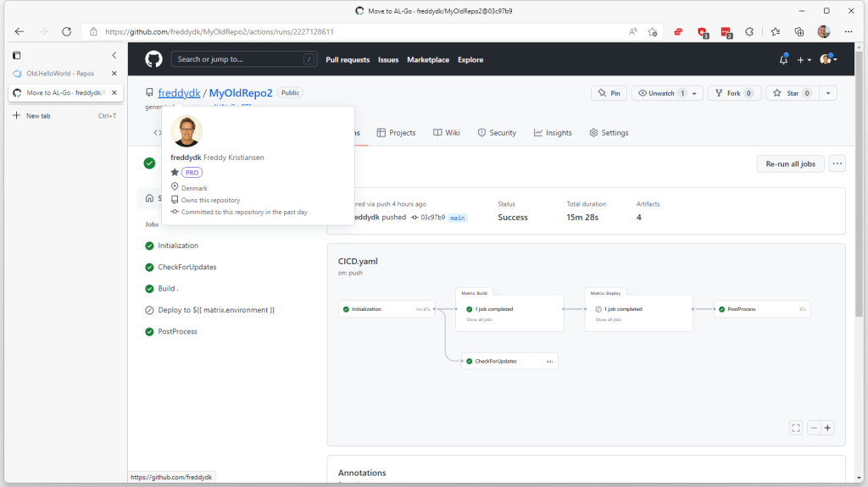Show all jobs under Matrix: Build
Screen dimensions: 868x487
pyautogui.click(x=479, y=320)
